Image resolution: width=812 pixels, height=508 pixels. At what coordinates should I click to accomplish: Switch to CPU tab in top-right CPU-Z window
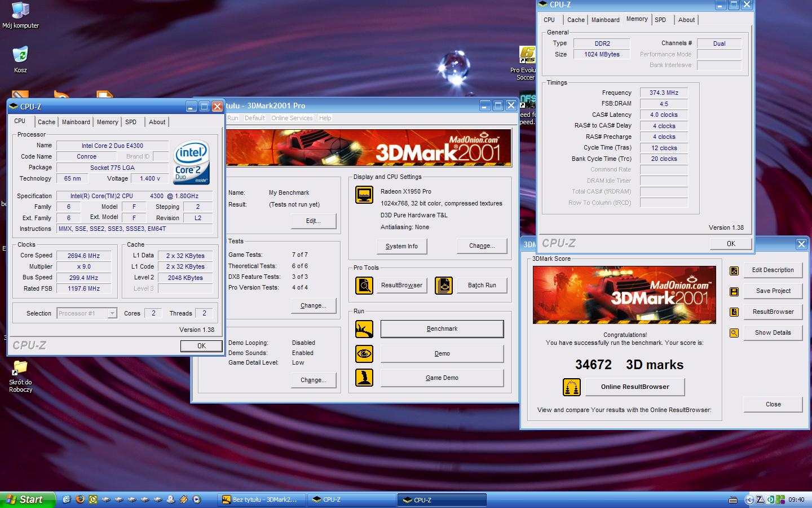[549, 20]
